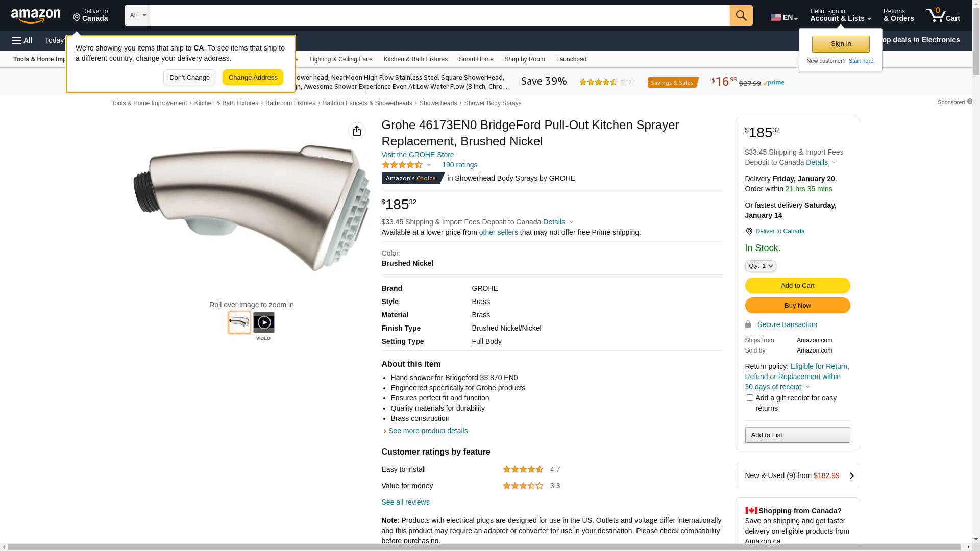Select the sprayer image thumbnail
980x551 pixels.
[x=239, y=322]
